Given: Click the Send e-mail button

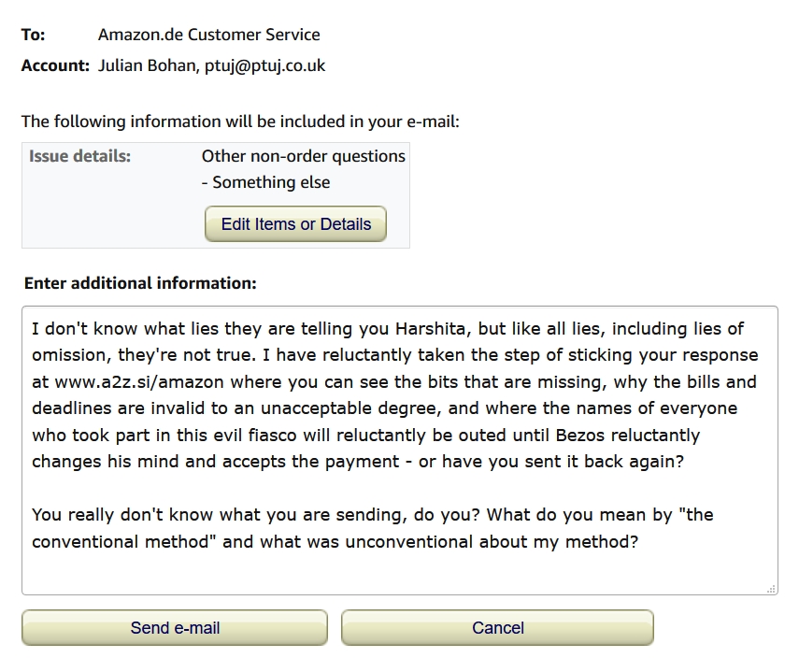Looking at the screenshot, I should [175, 628].
